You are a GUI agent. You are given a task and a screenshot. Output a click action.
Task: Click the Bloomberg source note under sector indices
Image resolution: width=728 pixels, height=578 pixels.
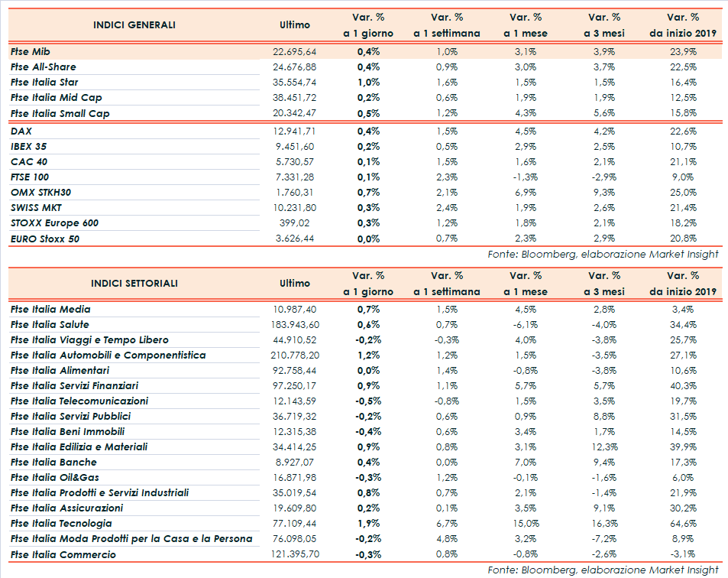coord(603,570)
